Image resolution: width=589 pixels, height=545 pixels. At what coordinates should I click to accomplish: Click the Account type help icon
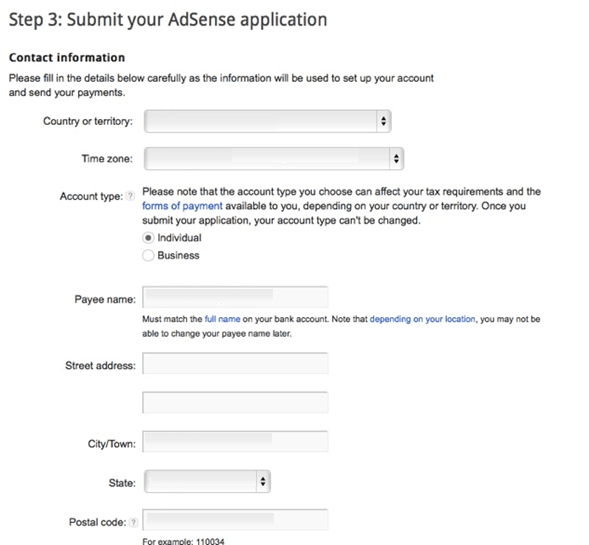[x=130, y=196]
